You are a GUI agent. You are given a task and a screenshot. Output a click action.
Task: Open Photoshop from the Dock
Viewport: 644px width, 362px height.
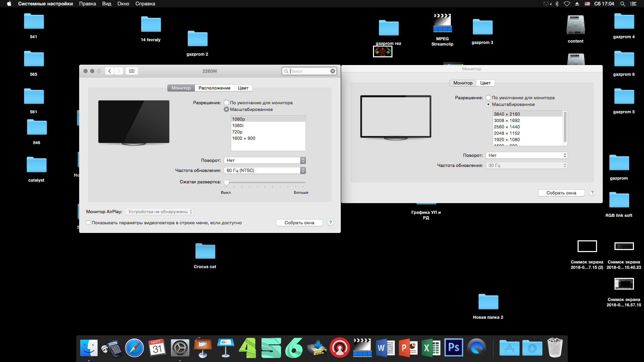(x=453, y=348)
